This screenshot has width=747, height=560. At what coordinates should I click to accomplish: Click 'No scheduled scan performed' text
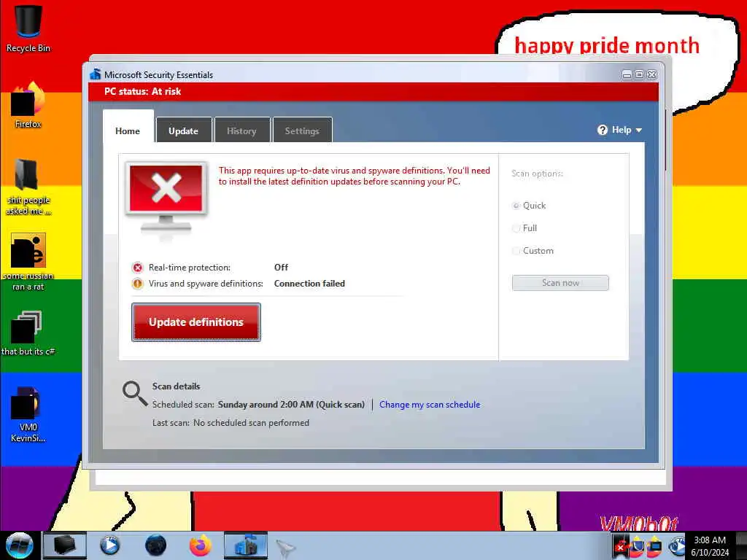pyautogui.click(x=251, y=423)
